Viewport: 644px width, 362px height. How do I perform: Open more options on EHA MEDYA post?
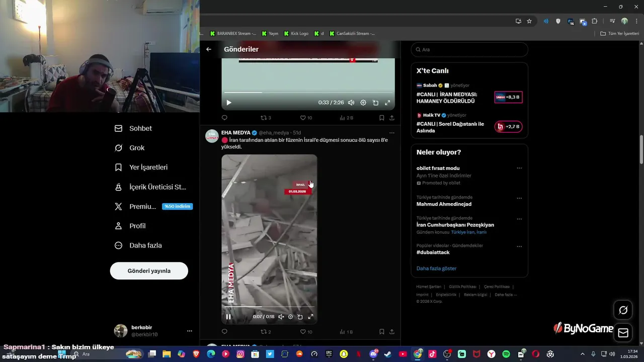[392, 133]
